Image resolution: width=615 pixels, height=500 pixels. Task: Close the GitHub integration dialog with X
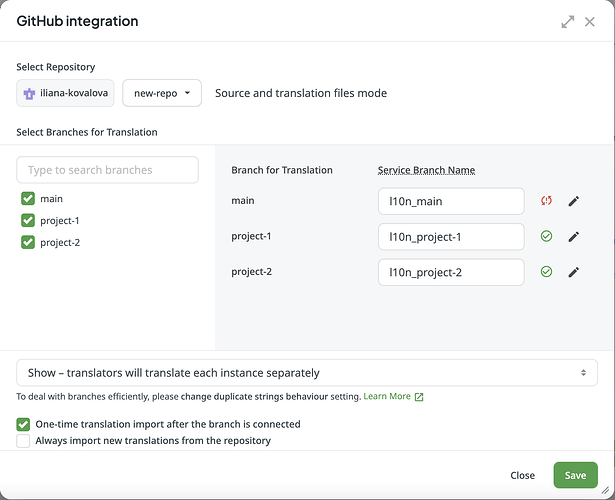click(x=590, y=22)
